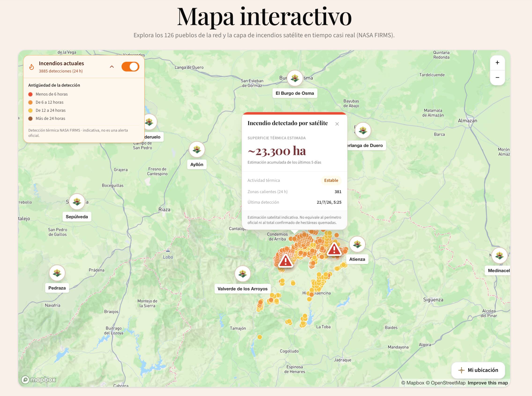The image size is (532, 396).
Task: Click the Cogolludo town label on map
Action: pos(289,351)
